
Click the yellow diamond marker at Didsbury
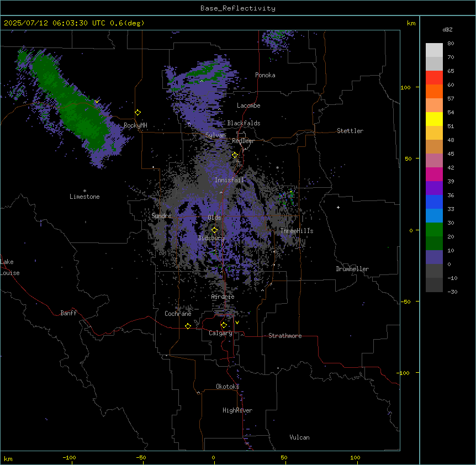(x=215, y=230)
